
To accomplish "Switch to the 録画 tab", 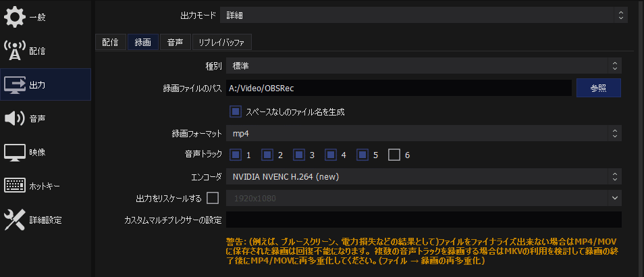I will 143,43.
